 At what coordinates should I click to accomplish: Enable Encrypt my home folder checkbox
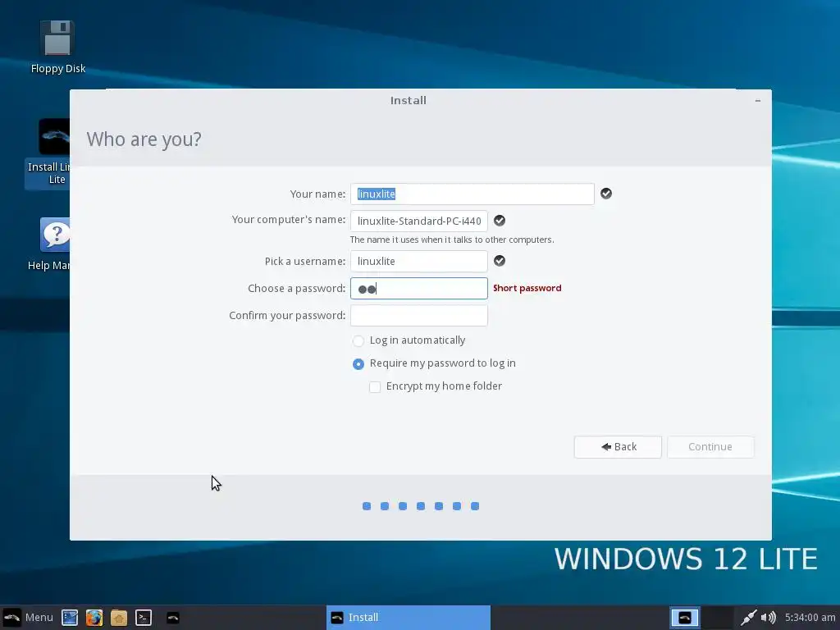coord(375,387)
